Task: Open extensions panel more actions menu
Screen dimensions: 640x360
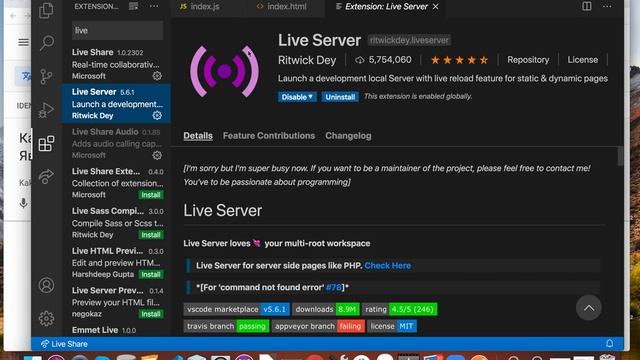Action: coord(154,6)
